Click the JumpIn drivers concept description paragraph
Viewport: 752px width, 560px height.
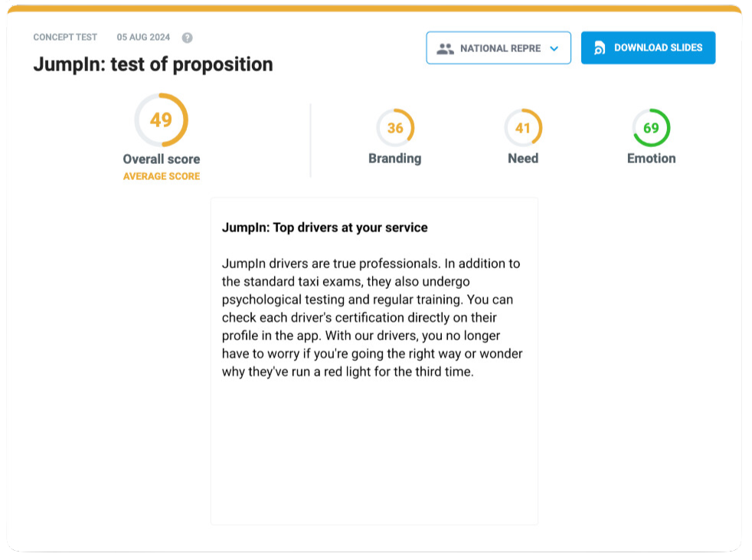pos(372,318)
